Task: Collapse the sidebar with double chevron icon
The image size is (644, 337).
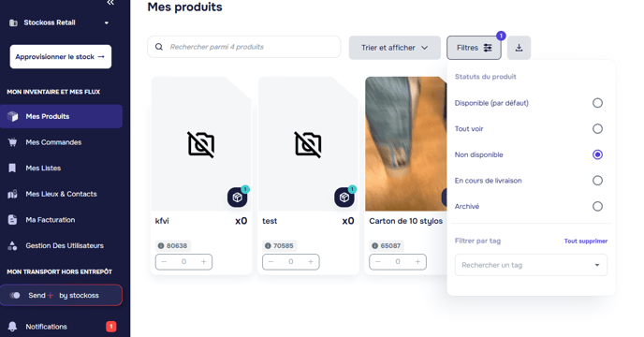Action: click(x=110, y=3)
